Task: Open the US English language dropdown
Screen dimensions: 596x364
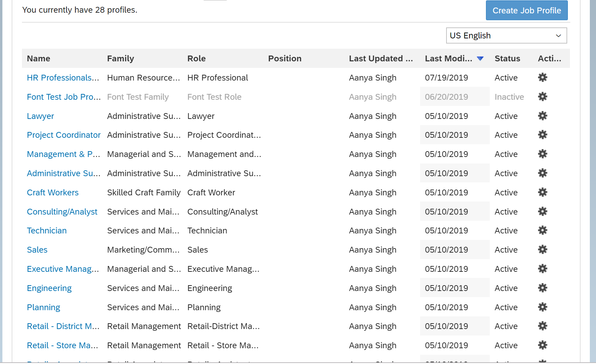Action: (506, 36)
